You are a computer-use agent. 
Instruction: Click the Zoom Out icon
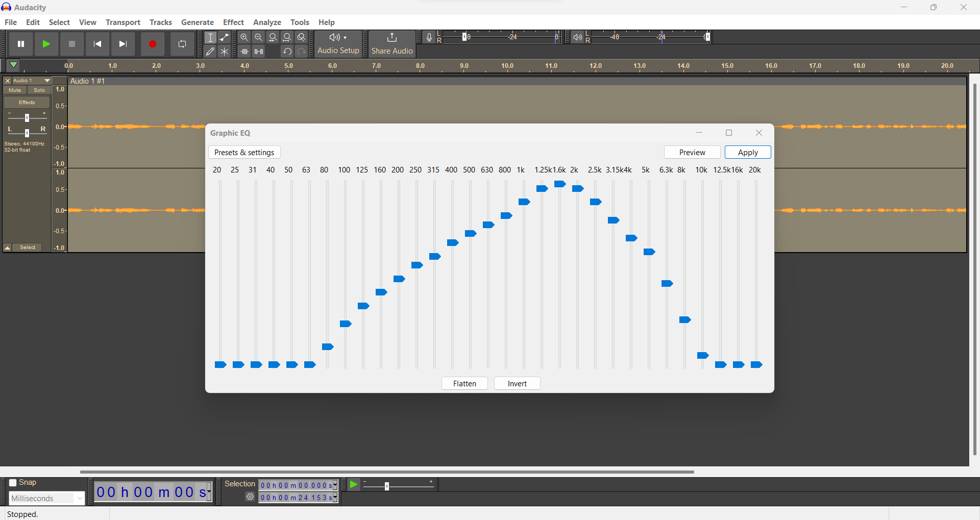point(259,37)
